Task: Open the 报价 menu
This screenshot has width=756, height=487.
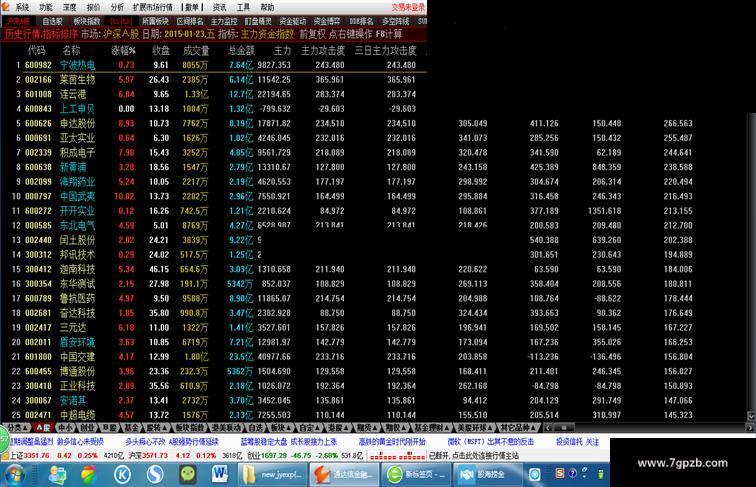Action: [93, 7]
